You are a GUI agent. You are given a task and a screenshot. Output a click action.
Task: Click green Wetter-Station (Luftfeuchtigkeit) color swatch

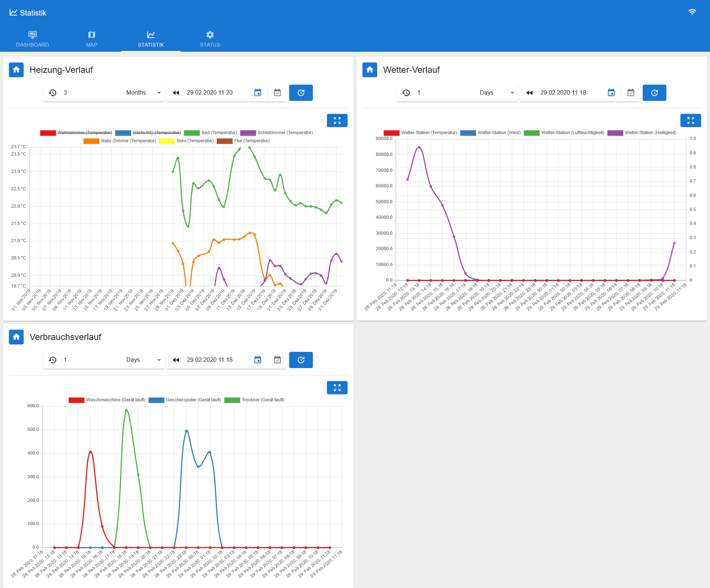click(x=531, y=133)
